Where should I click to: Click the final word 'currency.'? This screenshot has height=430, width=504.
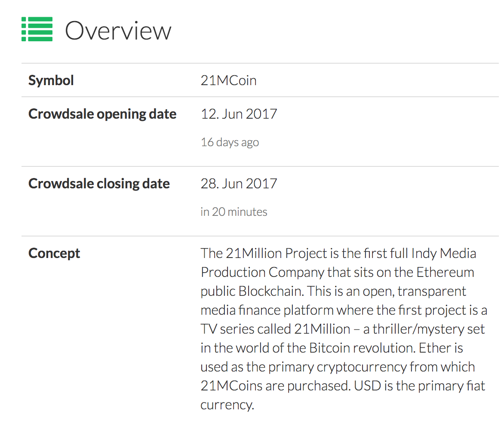[227, 405]
